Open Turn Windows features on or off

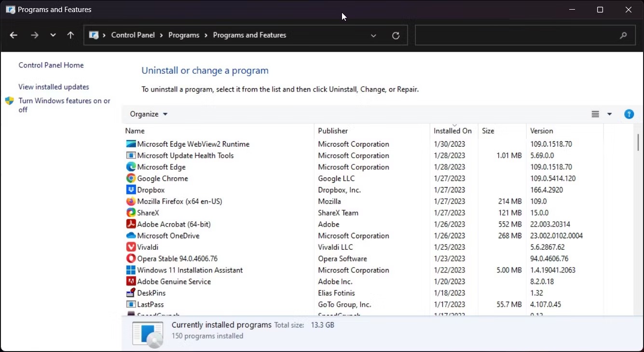64,105
